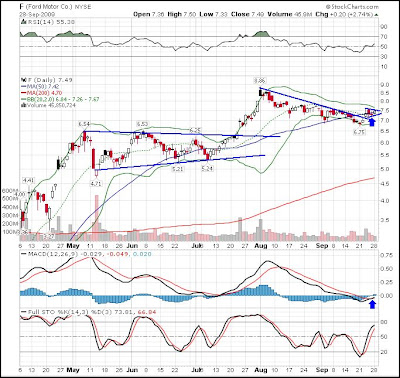Image resolution: width=400 pixels, height=378 pixels.
Task: Click the 4.71 low price label
Action: [x=97, y=183]
